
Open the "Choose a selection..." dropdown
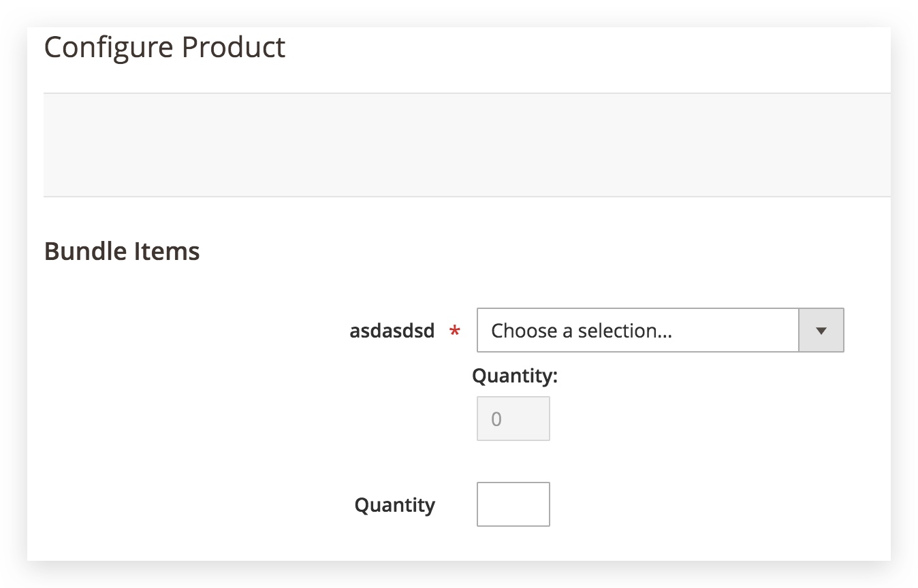tap(659, 331)
